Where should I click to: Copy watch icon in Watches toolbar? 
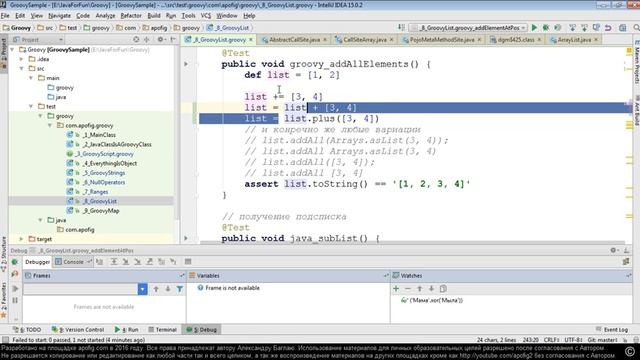point(443,289)
